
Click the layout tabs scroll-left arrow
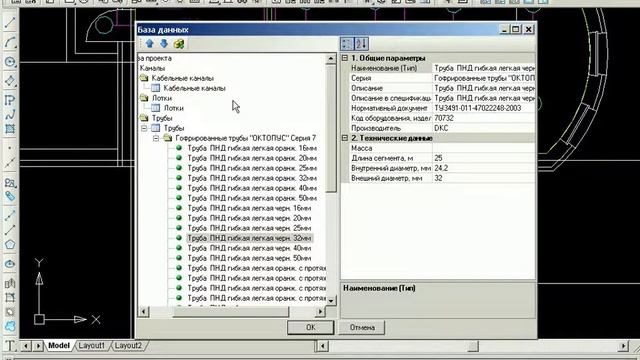coord(26,346)
